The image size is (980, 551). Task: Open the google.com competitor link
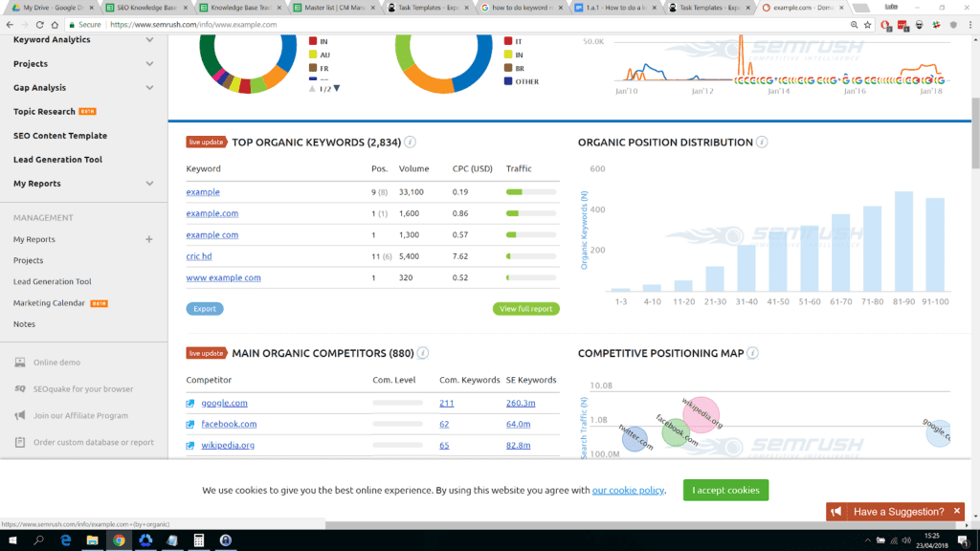224,404
